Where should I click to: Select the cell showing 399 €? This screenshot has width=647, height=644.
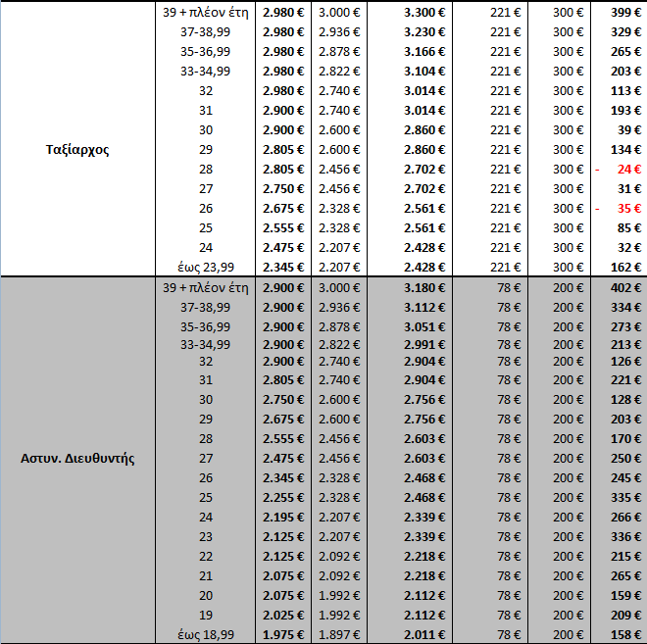(621, 12)
